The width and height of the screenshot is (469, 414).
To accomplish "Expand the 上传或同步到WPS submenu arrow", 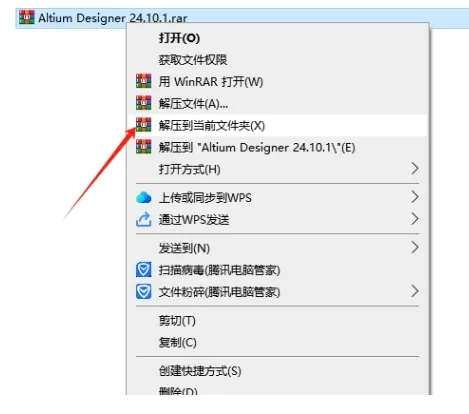I will [x=414, y=197].
